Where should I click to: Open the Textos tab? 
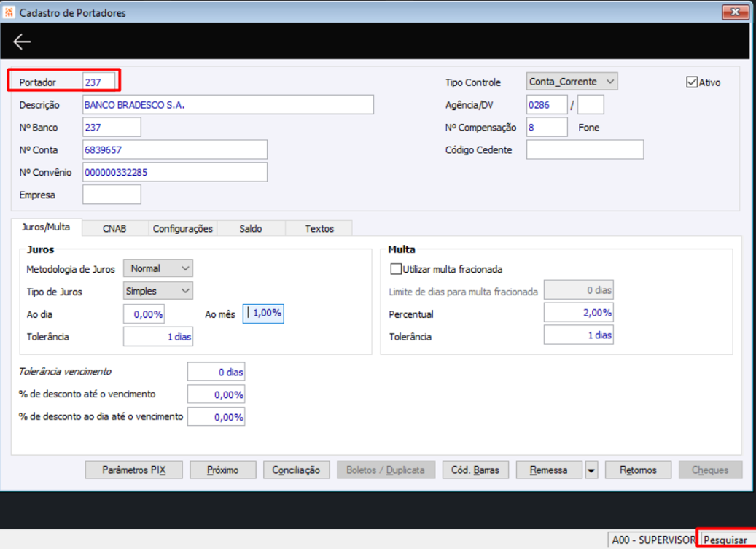[x=319, y=228]
